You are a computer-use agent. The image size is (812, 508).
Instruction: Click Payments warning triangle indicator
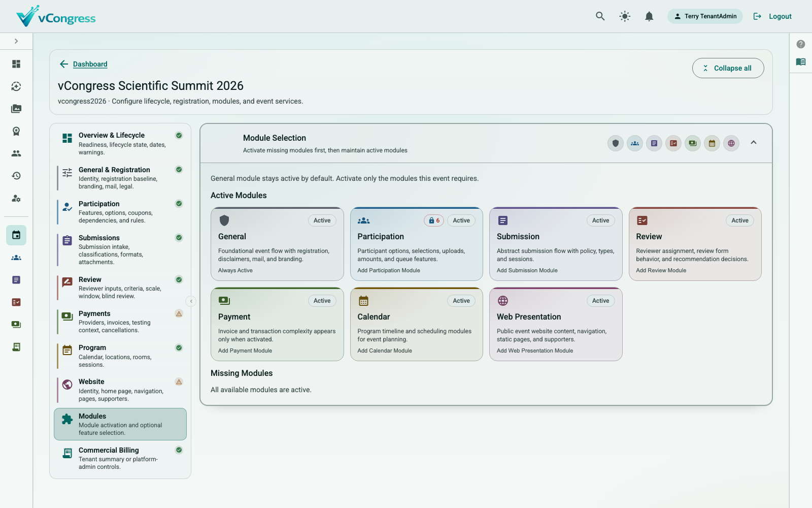179,313
